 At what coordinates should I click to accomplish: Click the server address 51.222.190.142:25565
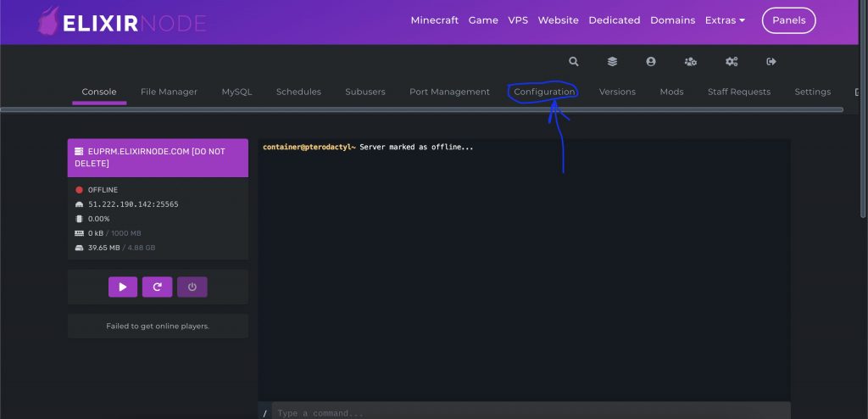[133, 204]
